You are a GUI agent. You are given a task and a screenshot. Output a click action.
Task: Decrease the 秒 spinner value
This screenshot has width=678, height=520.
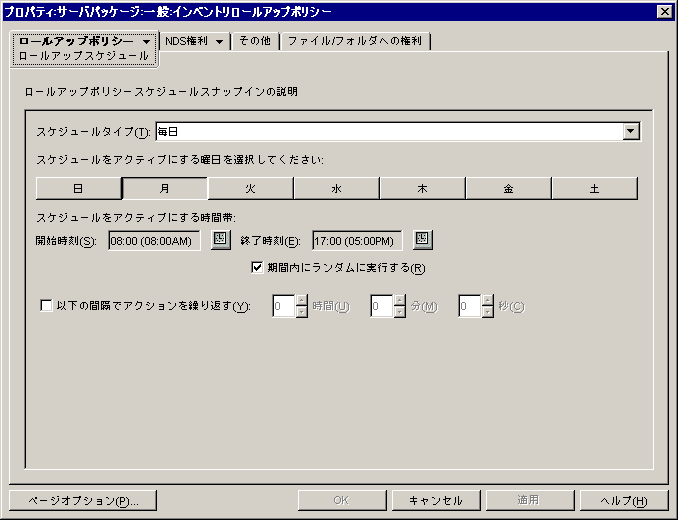[488, 311]
